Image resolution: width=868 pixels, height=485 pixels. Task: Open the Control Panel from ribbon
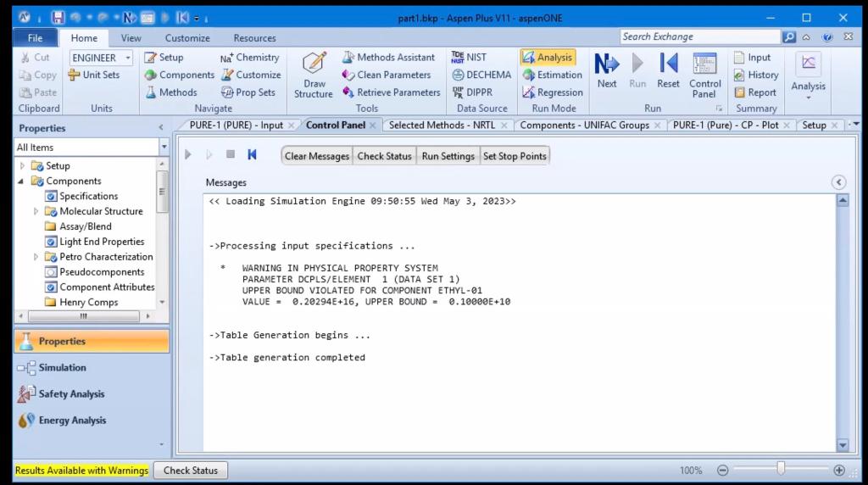pos(704,75)
